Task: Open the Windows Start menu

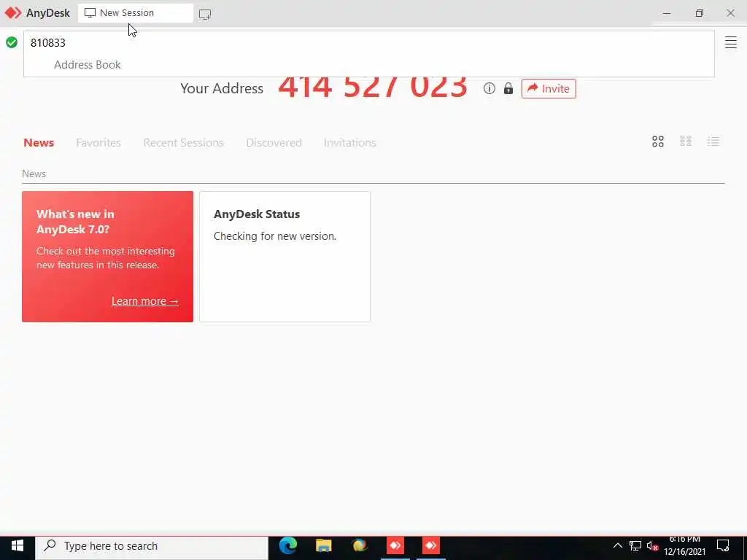Action: point(18,546)
